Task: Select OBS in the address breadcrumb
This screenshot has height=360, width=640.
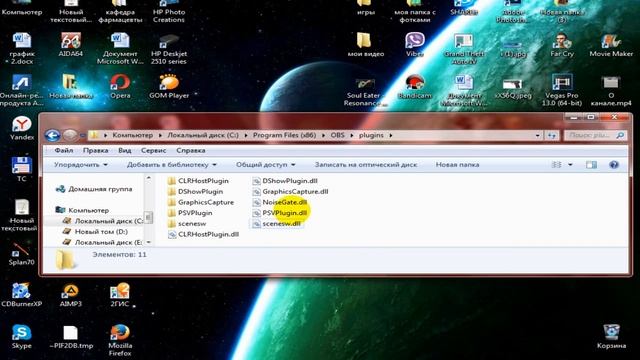Action: (338, 135)
